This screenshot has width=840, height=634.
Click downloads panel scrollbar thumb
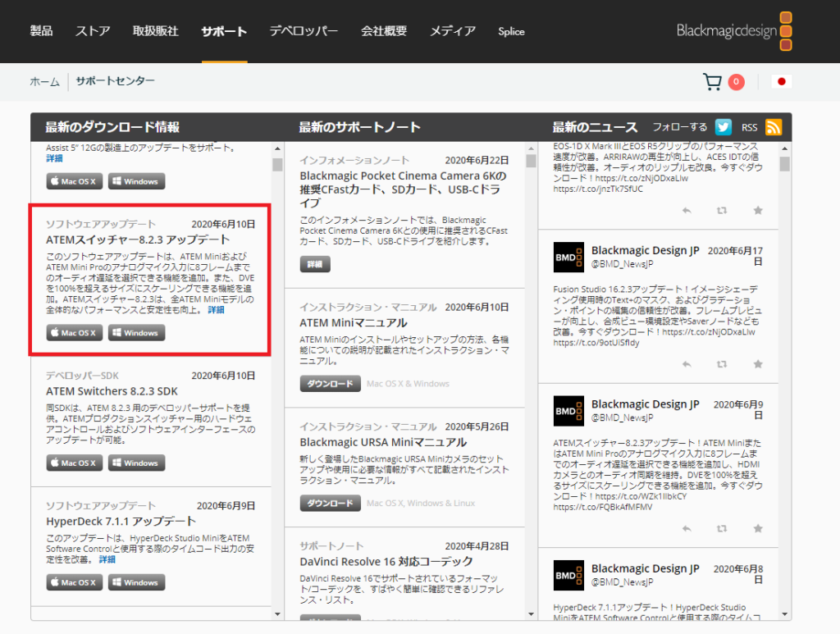coord(277,164)
